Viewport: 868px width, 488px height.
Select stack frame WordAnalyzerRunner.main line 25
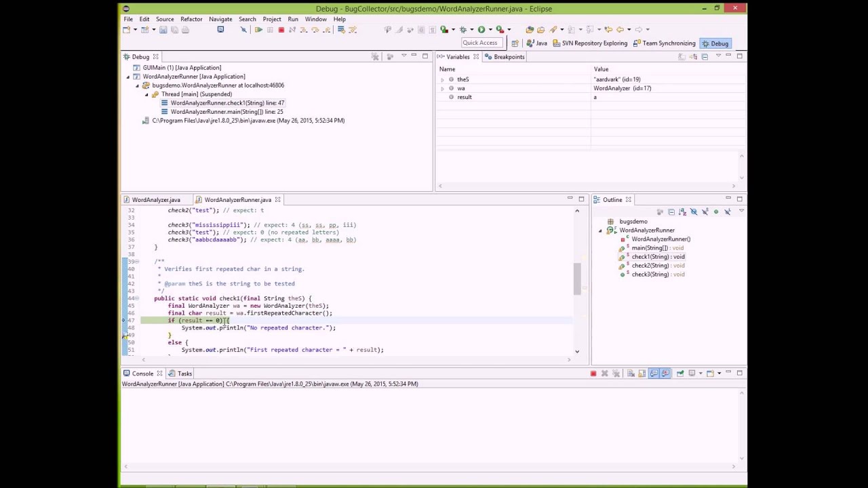(227, 112)
